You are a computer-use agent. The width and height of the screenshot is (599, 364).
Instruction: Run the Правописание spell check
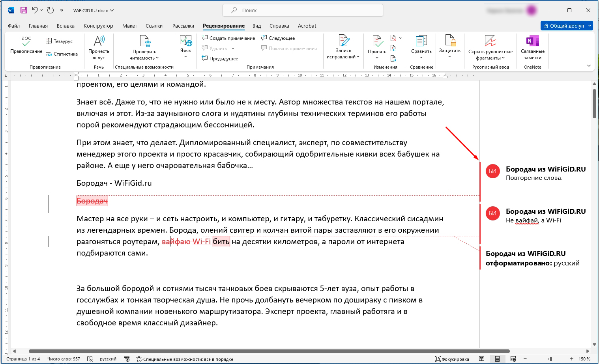[26, 45]
